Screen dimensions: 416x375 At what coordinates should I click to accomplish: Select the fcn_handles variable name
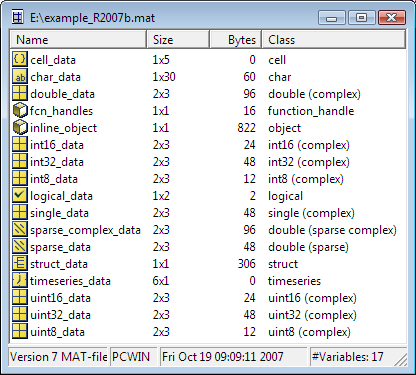[61, 111]
